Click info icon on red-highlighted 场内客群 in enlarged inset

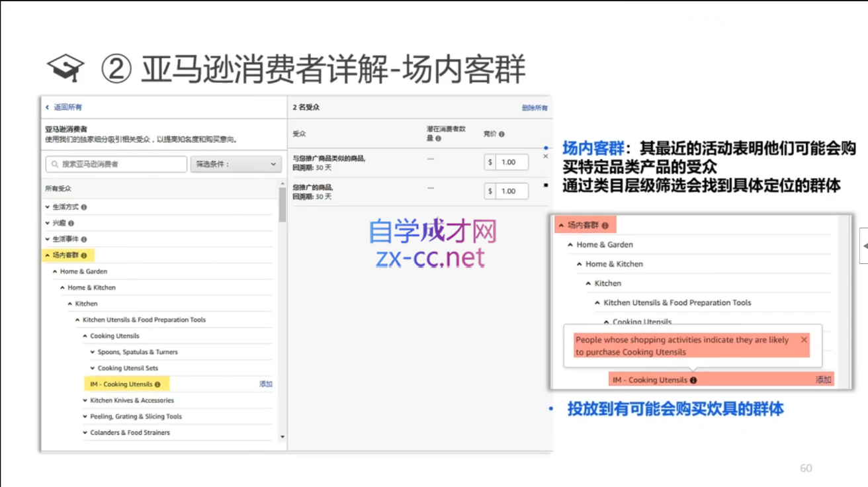pyautogui.click(x=605, y=226)
